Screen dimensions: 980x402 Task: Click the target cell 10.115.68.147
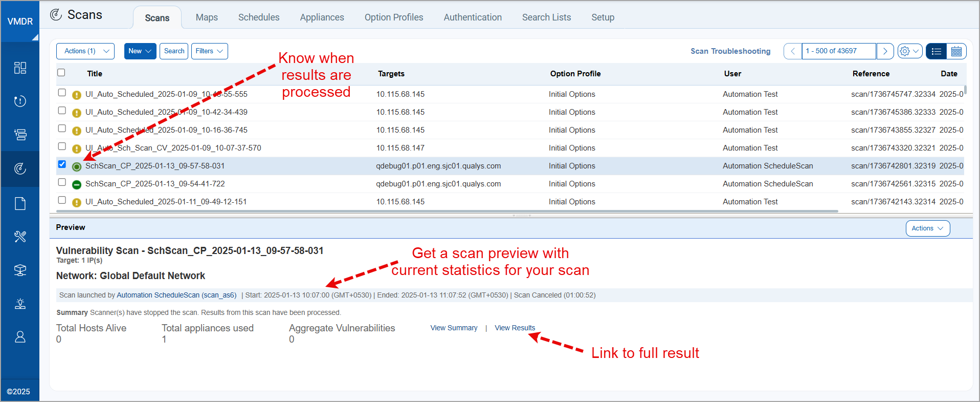[x=400, y=148]
